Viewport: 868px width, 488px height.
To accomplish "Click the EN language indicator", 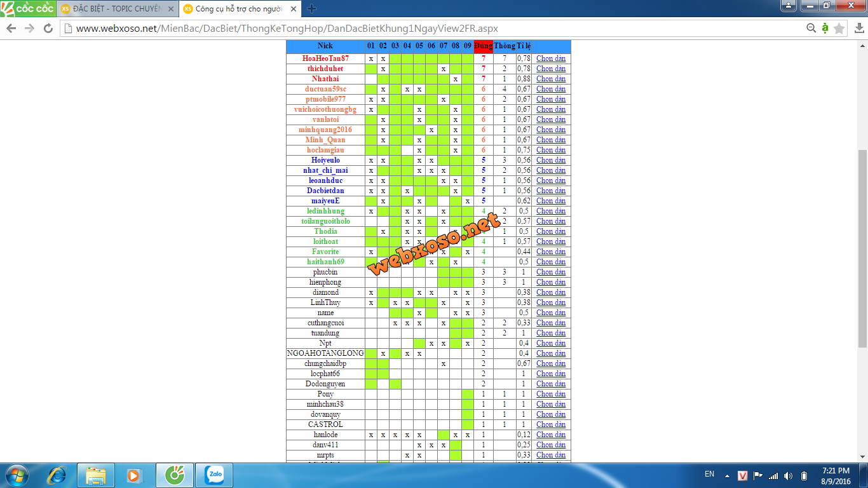I will pyautogui.click(x=710, y=474).
